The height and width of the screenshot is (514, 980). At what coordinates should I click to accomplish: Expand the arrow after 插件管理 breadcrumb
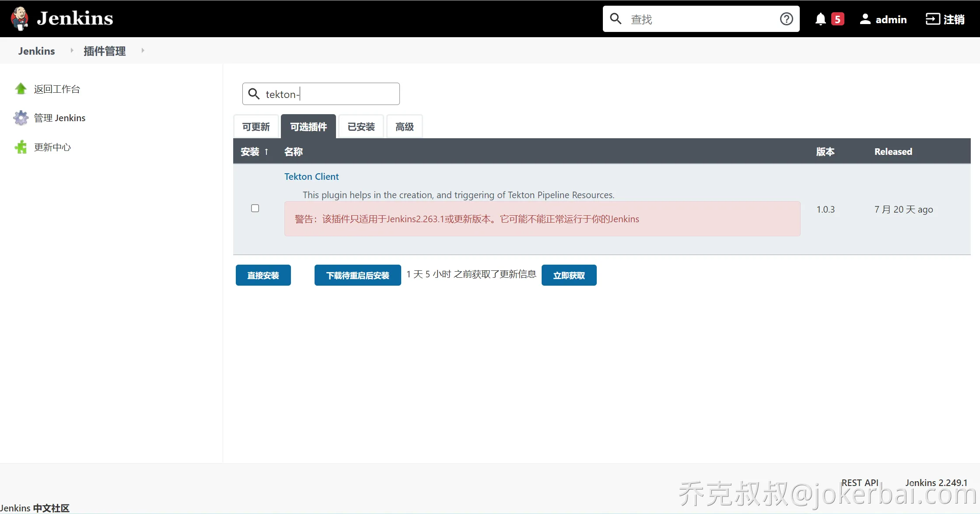143,50
